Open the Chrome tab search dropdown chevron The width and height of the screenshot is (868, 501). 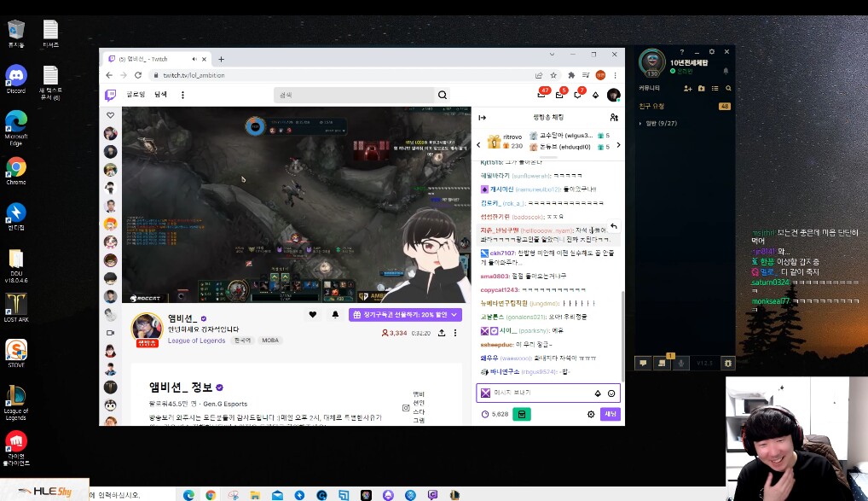(x=552, y=55)
